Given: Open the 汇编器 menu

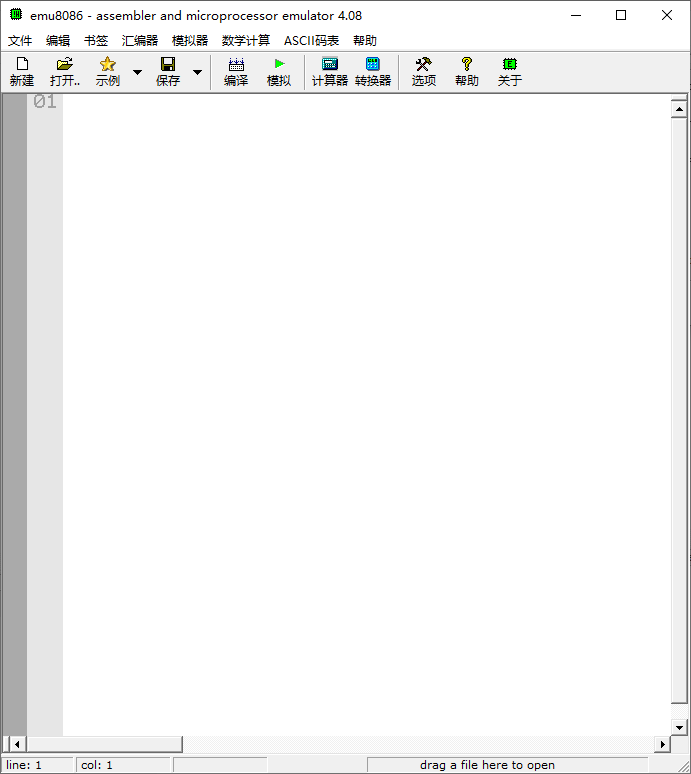Looking at the screenshot, I should click(x=140, y=40).
